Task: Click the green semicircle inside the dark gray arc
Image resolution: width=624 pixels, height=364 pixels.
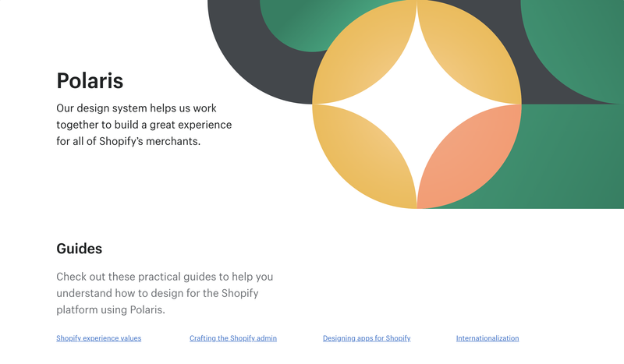Action: pyautogui.click(x=303, y=24)
